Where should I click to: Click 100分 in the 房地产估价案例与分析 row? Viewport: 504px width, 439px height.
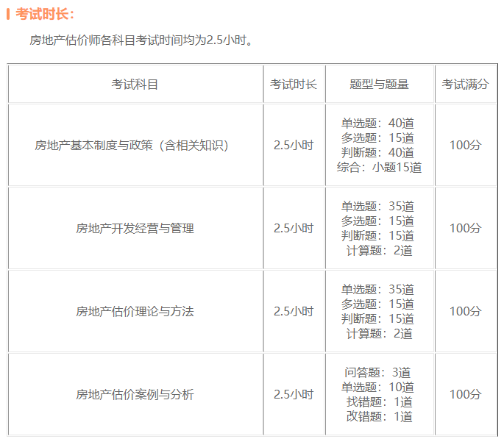click(465, 394)
